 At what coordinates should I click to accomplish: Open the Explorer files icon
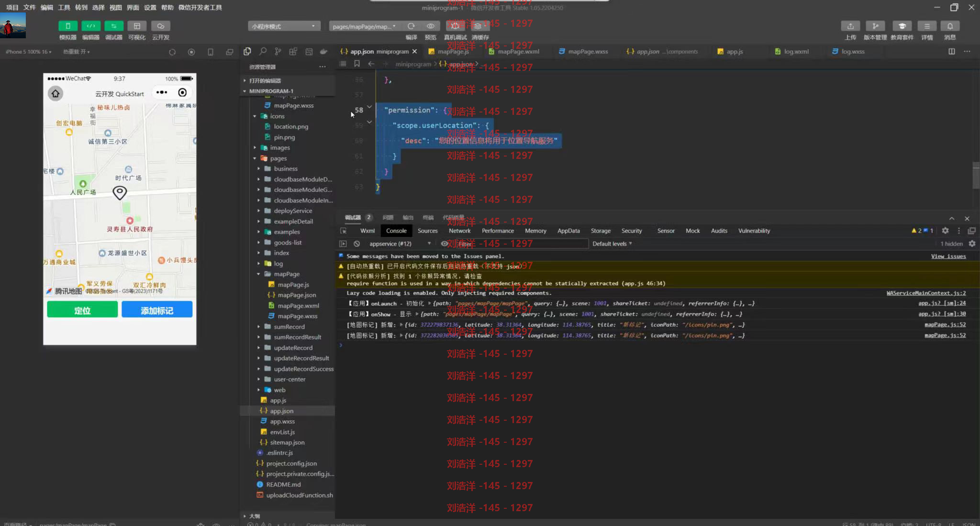(247, 51)
